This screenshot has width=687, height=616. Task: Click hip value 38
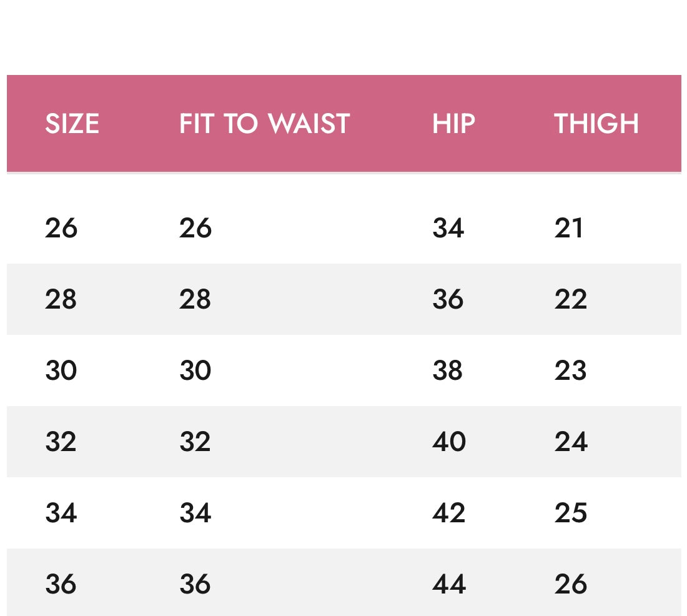(448, 370)
